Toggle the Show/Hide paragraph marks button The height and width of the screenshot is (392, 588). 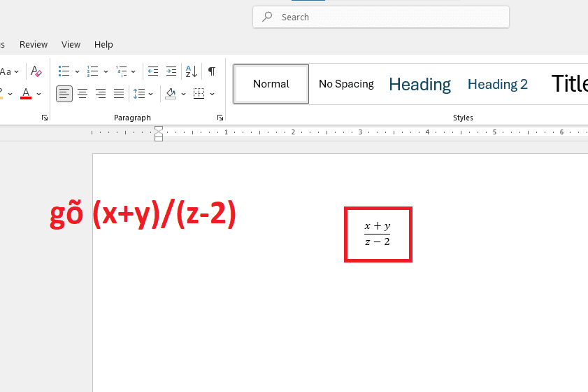[x=212, y=71]
